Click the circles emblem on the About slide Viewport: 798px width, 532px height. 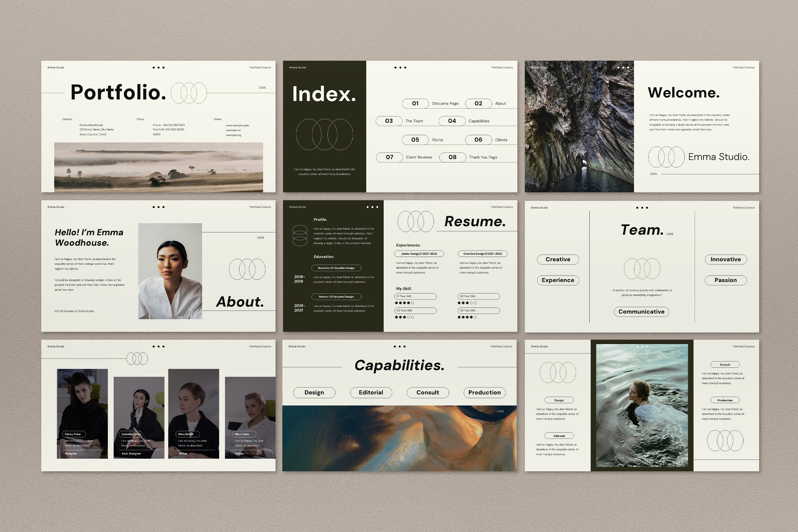click(247, 269)
